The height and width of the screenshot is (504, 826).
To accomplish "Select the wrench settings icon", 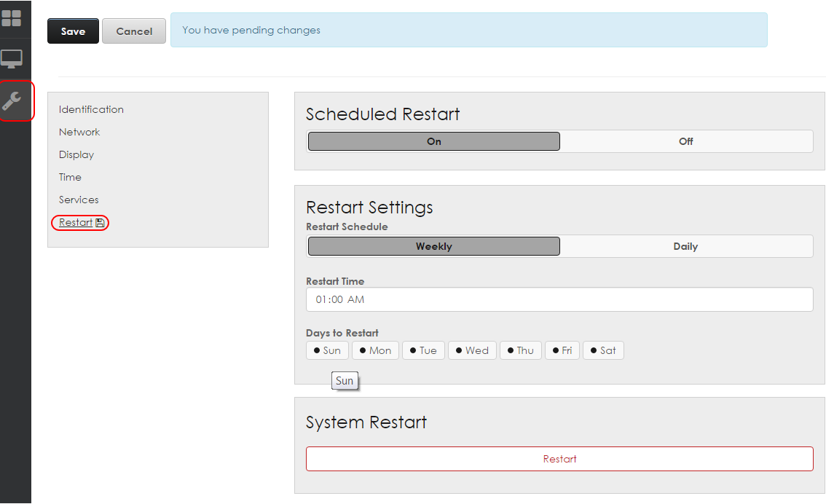I will click(12, 101).
